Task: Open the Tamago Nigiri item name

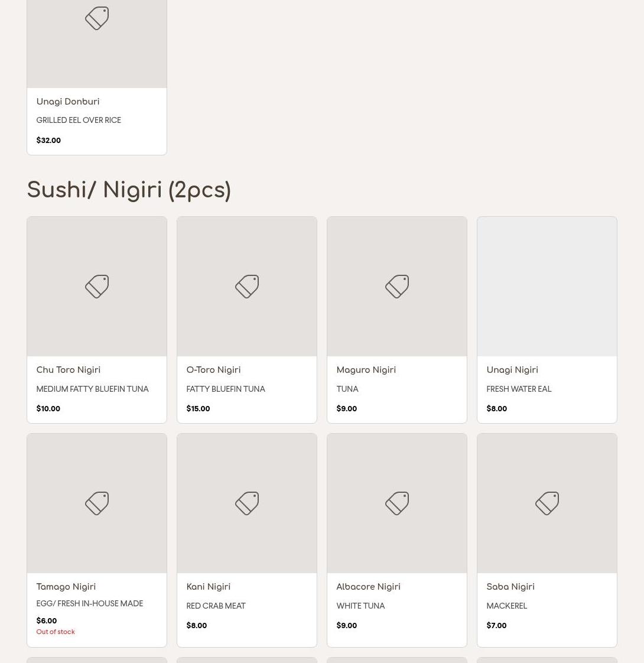Action: click(66, 587)
